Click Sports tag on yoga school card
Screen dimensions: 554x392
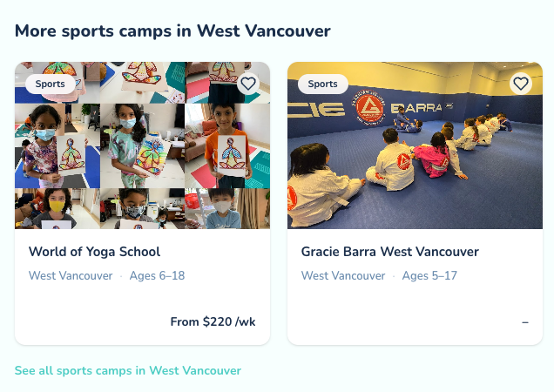(51, 84)
